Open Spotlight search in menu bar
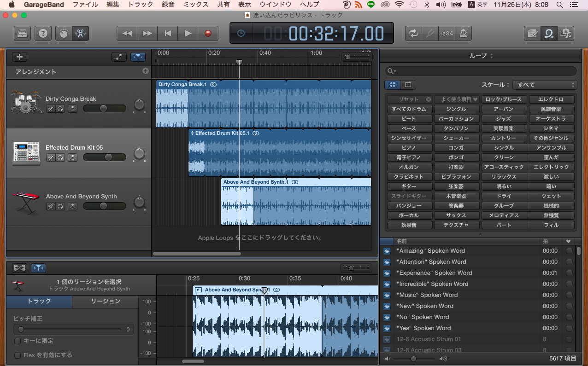This screenshot has width=588, height=366. (559, 5)
